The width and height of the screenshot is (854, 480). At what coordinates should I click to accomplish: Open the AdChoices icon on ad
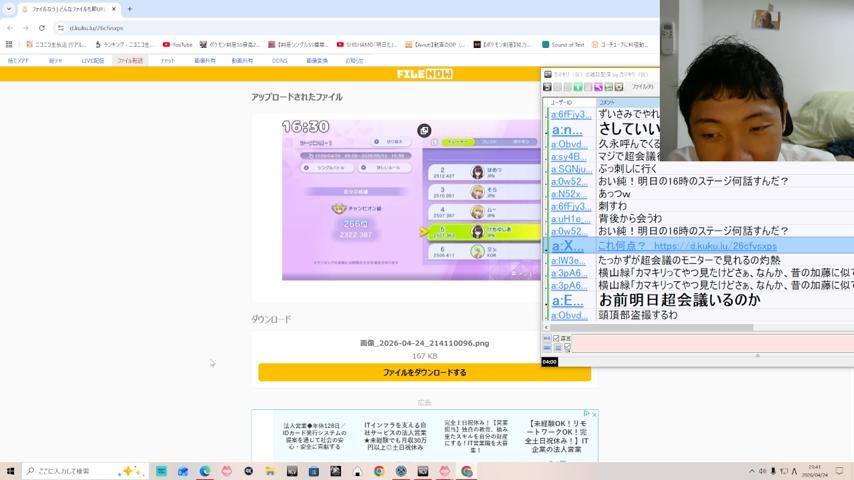[x=587, y=414]
